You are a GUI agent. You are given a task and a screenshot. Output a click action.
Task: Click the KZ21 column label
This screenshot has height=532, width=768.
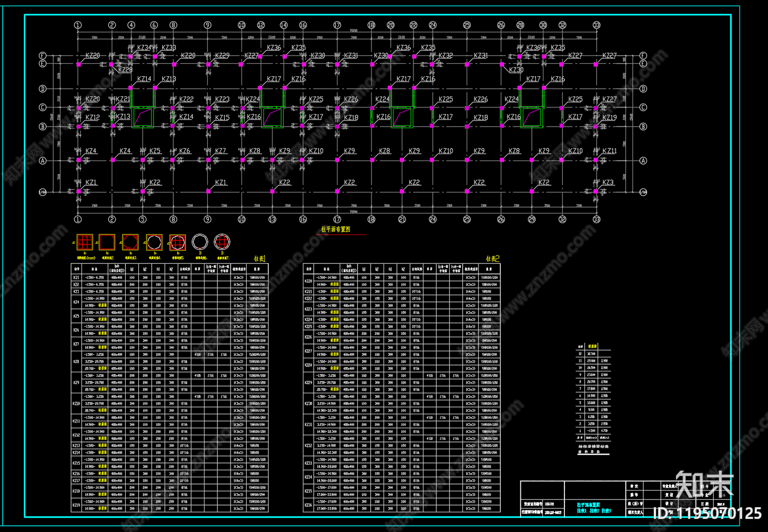(123, 99)
